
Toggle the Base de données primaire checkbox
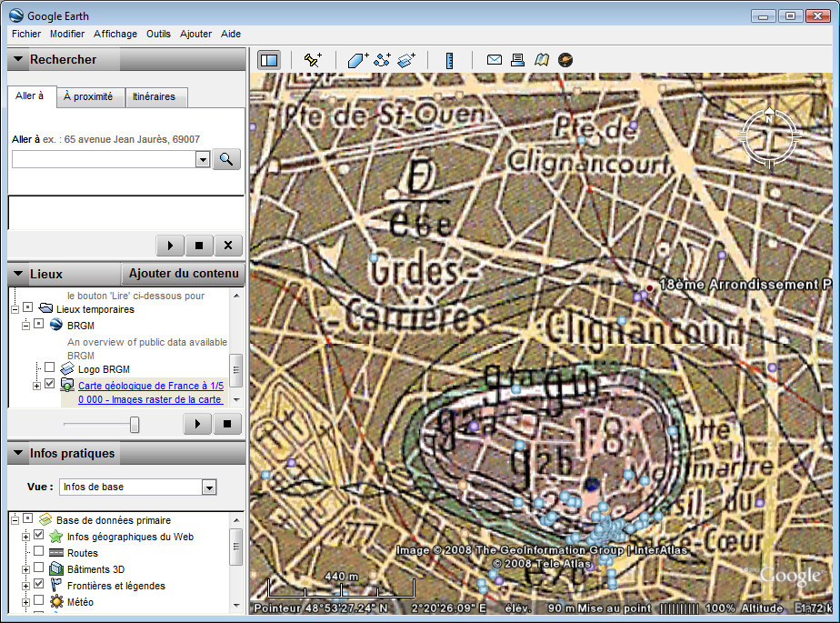coord(28,518)
